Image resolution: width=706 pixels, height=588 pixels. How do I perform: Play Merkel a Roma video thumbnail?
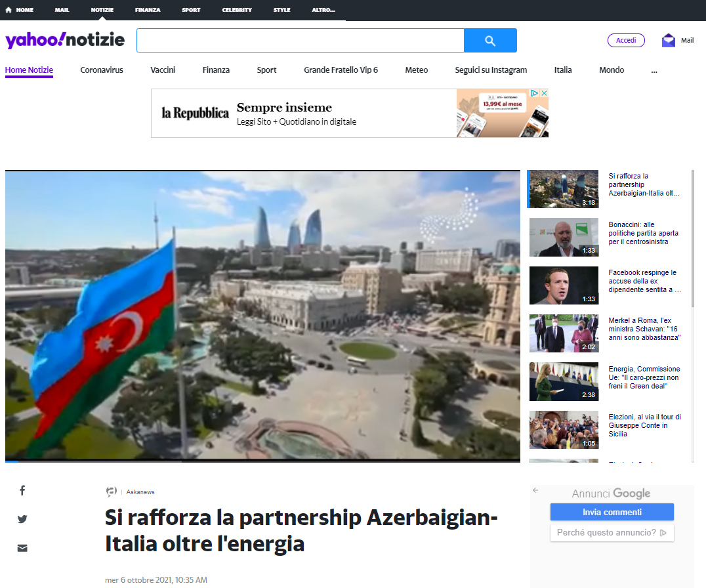point(564,333)
